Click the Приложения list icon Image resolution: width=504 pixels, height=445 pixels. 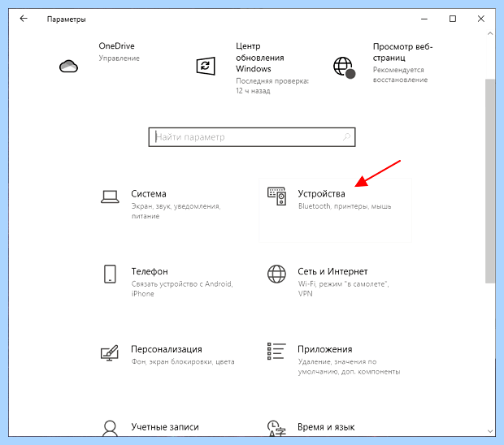coord(276,352)
